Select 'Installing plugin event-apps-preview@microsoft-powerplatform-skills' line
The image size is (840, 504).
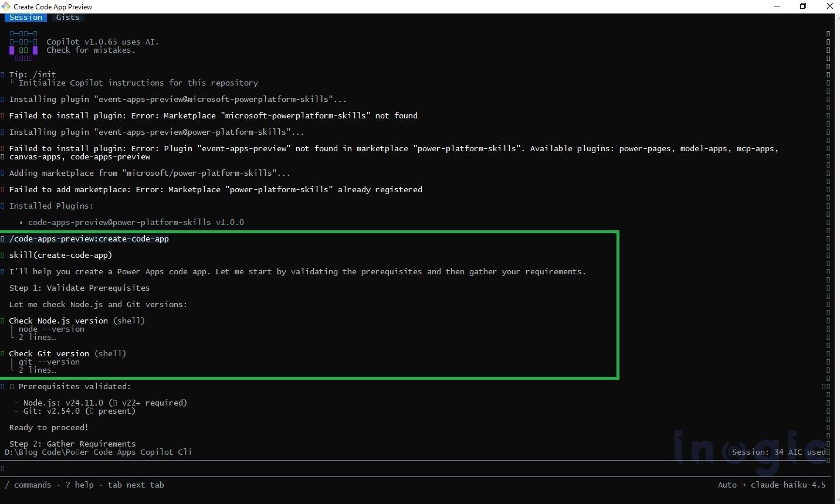(178, 99)
